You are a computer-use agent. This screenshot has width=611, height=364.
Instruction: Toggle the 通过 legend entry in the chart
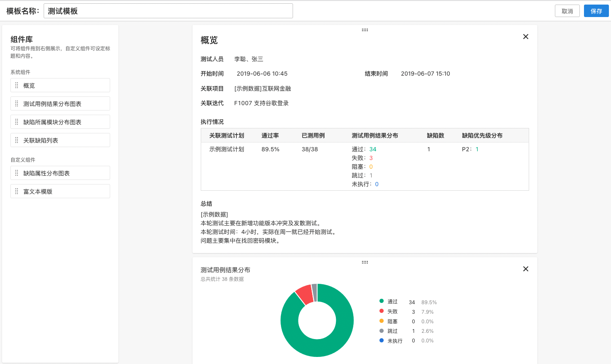tap(392, 301)
